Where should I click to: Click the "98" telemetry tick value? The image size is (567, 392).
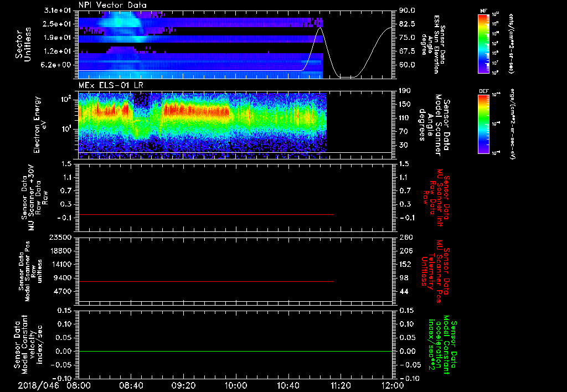[404, 278]
